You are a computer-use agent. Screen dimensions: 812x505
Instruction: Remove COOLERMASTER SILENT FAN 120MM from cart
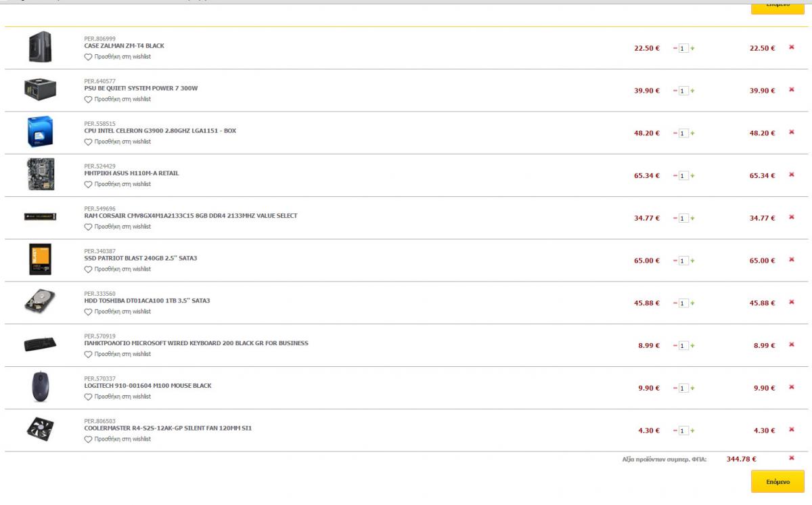(792, 430)
